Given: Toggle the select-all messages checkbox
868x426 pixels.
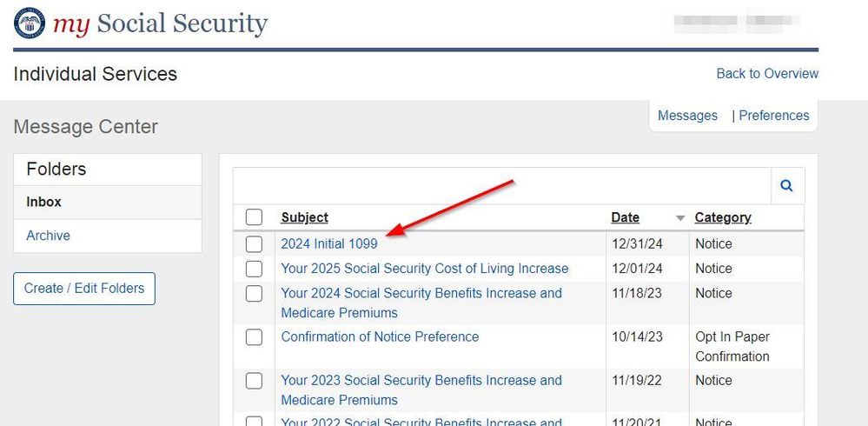Looking at the screenshot, I should tap(254, 217).
